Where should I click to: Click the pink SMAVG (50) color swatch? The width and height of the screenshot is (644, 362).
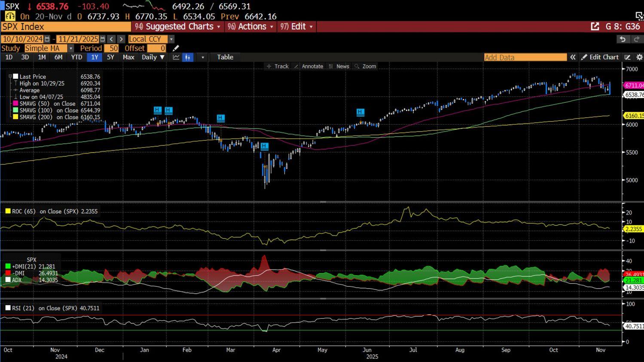[16, 104]
